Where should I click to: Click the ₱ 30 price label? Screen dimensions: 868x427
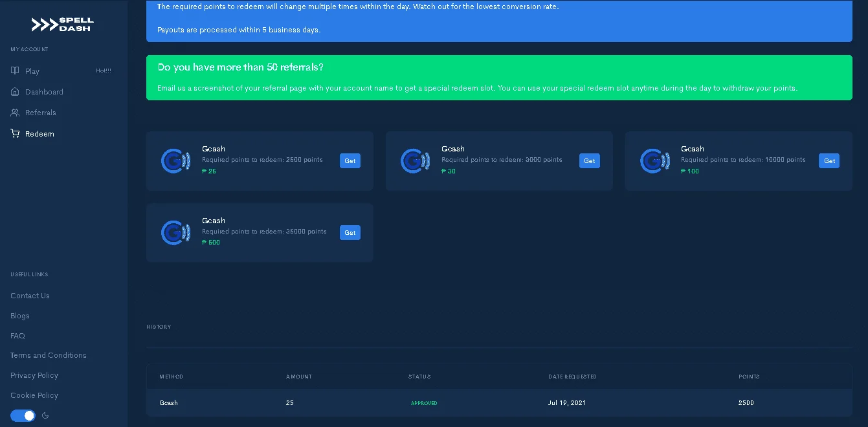449,171
